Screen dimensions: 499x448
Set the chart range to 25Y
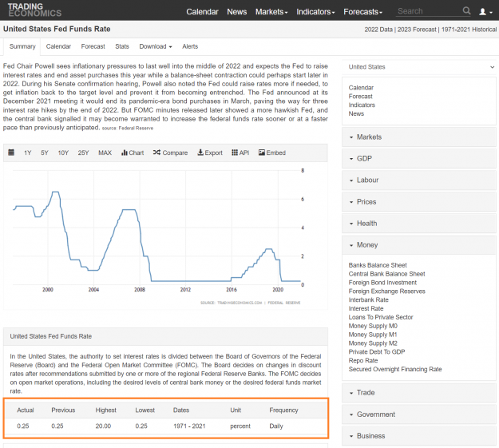pyautogui.click(x=83, y=153)
